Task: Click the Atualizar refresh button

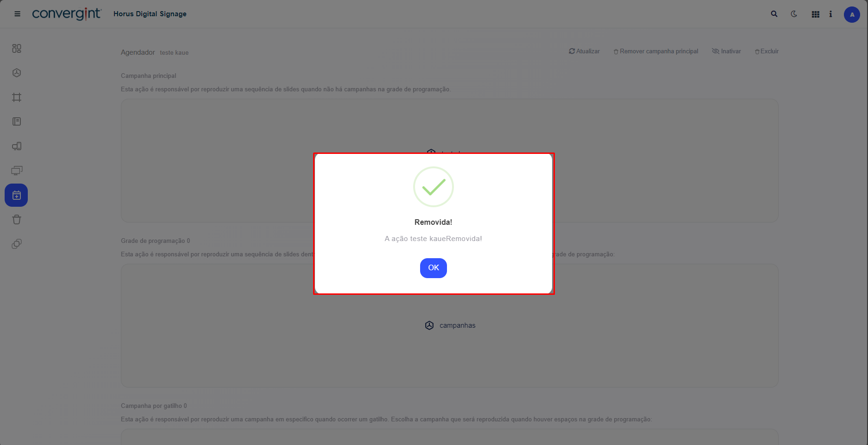Action: [x=585, y=51]
